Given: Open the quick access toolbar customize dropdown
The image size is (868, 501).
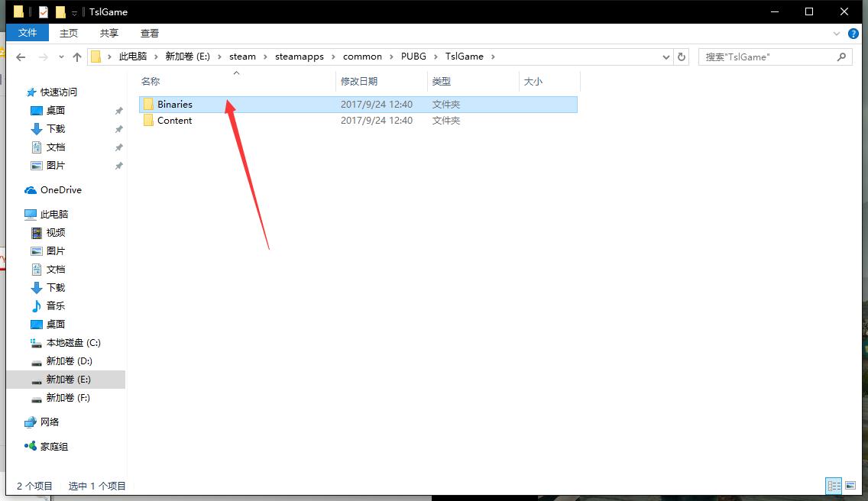Looking at the screenshot, I should point(74,12).
